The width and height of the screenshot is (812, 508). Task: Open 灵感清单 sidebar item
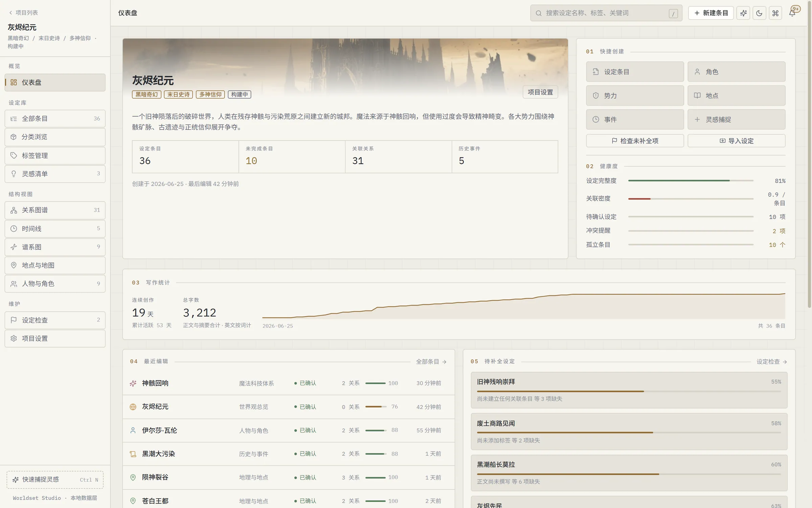55,174
